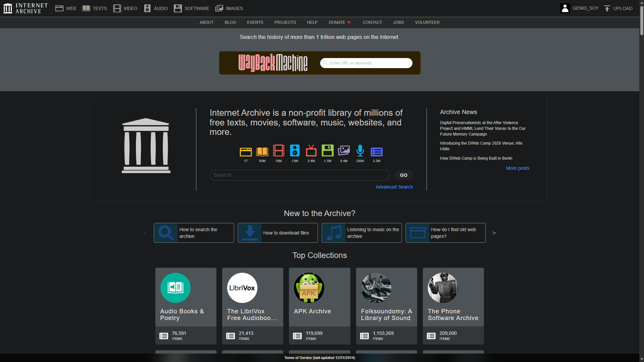
Task: Focus the Wayback Machine URL or keywords field
Action: (x=366, y=63)
